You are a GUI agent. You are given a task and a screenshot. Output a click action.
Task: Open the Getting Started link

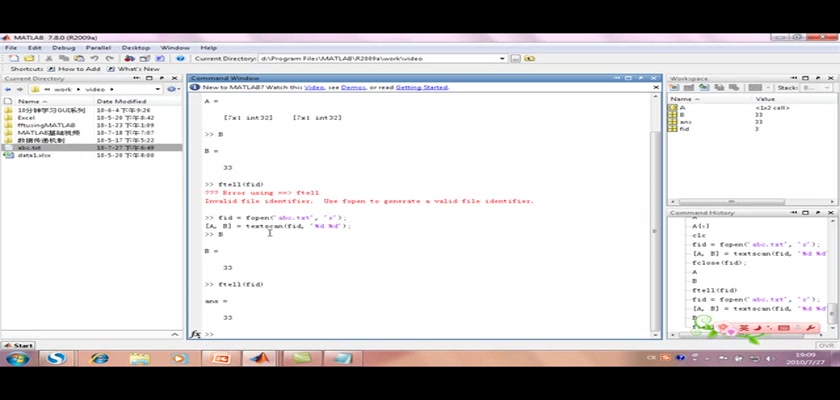[x=422, y=87]
